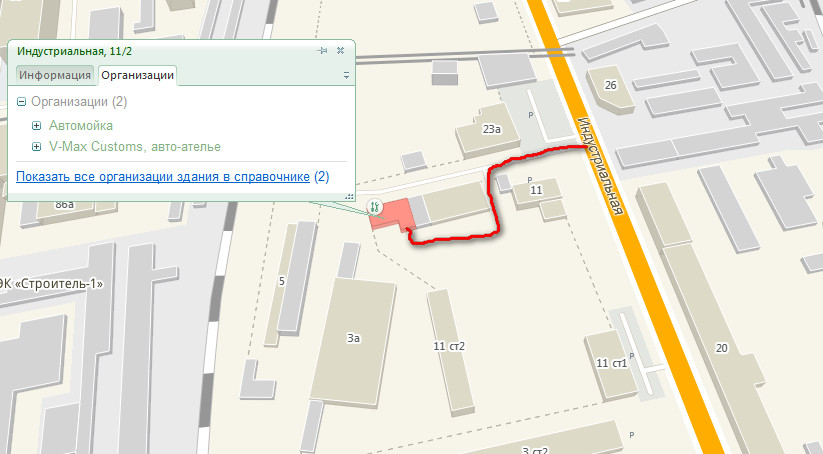Click the parking icon above building 11
This screenshot has width=823, height=454.
(530, 180)
